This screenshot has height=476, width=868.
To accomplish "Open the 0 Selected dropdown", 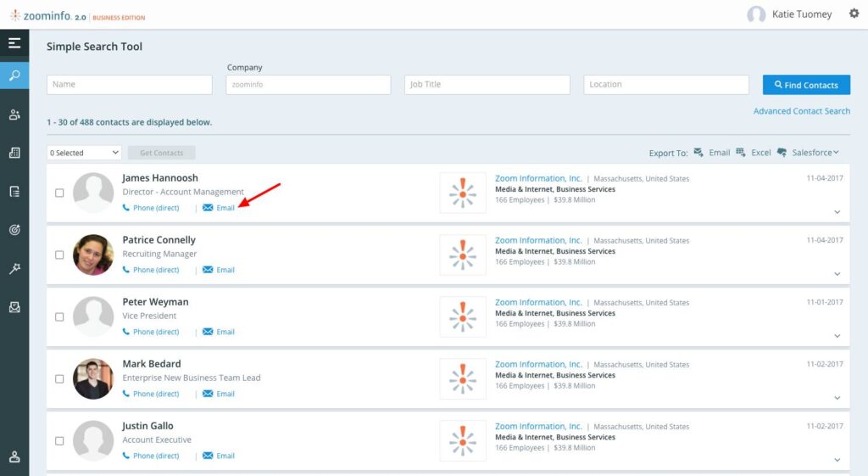I will (84, 153).
